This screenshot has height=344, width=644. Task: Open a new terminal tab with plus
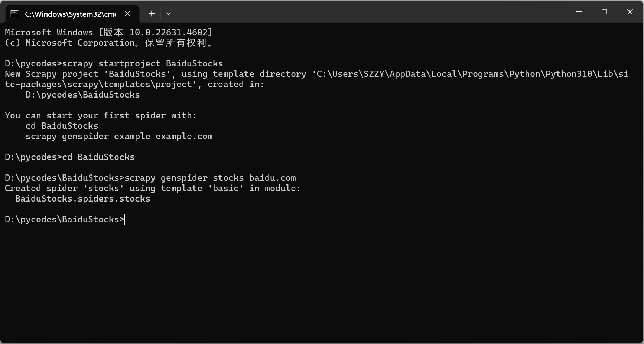[152, 14]
